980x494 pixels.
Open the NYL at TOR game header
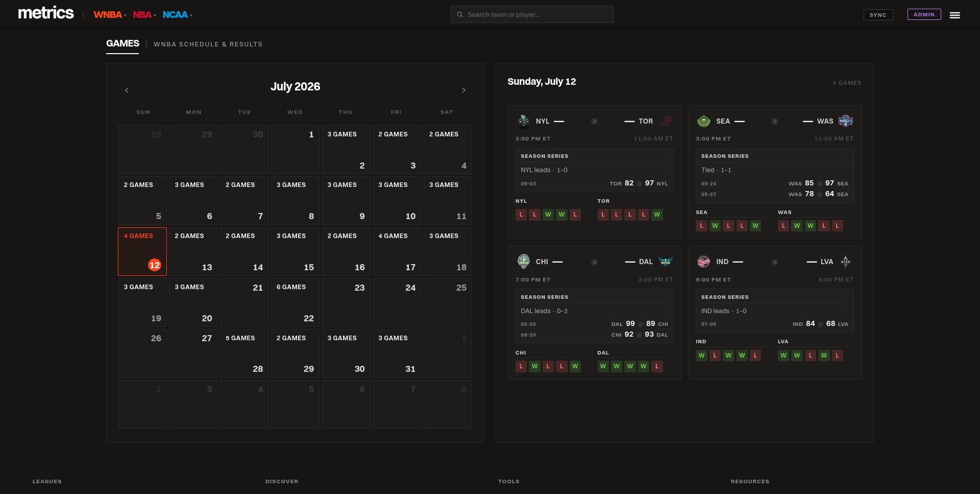click(x=594, y=121)
